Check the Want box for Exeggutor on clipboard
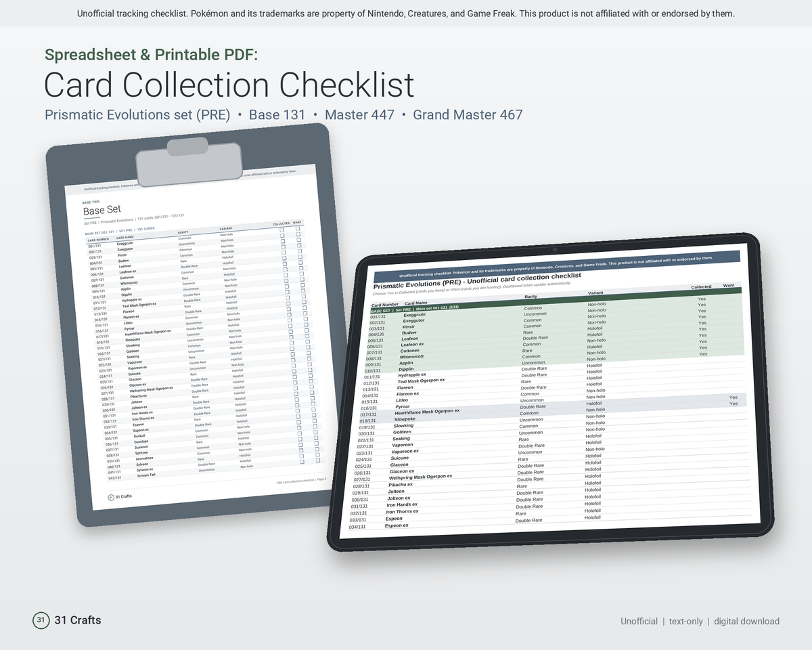The height and width of the screenshot is (650, 812). point(298,235)
